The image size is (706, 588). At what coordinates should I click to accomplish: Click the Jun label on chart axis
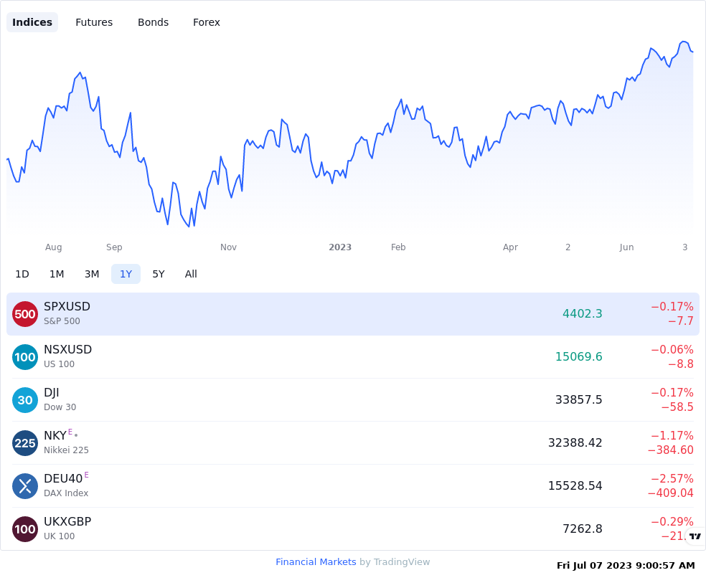point(626,247)
